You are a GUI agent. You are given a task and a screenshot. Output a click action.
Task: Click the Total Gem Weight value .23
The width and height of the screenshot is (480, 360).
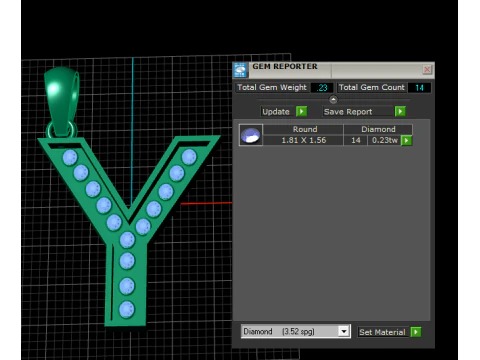click(x=322, y=88)
